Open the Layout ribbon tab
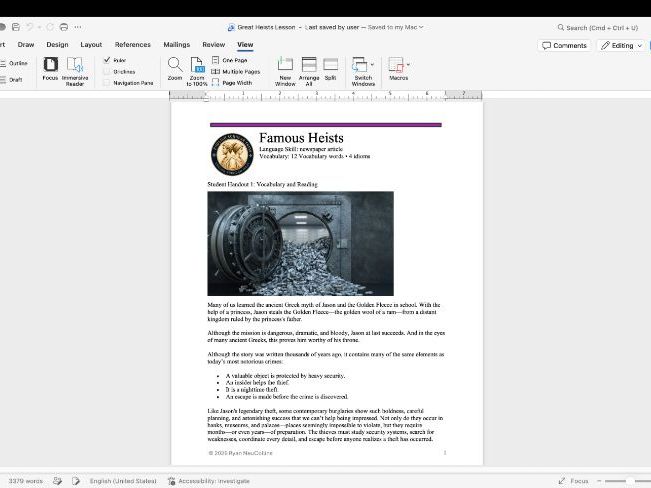Image resolution: width=651 pixels, height=488 pixels. coord(91,44)
